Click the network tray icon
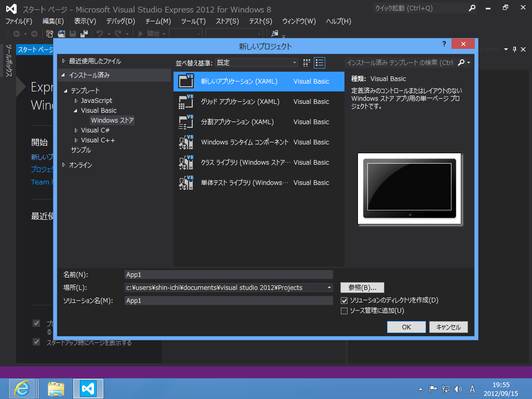Image resolution: width=532 pixels, height=399 pixels. pyautogui.click(x=446, y=389)
